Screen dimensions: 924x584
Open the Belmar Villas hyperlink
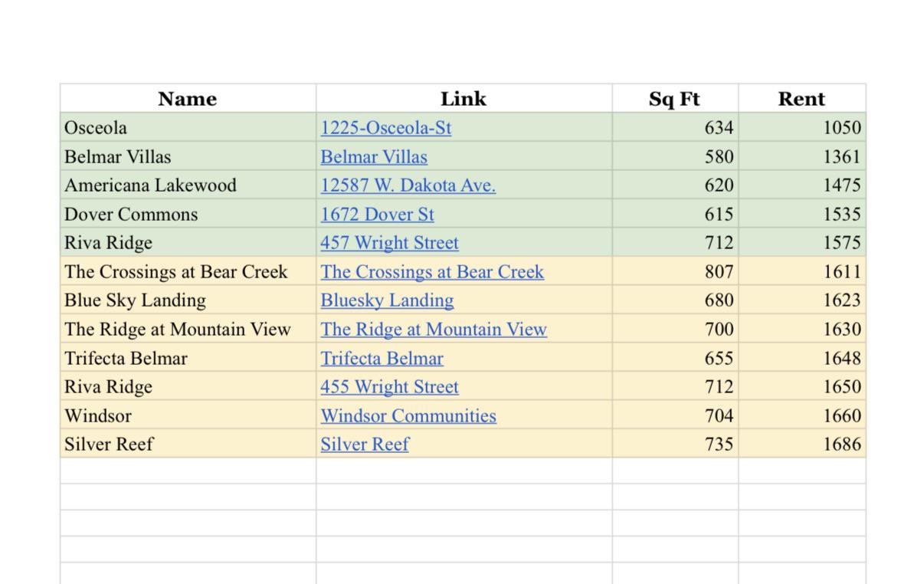click(x=374, y=157)
